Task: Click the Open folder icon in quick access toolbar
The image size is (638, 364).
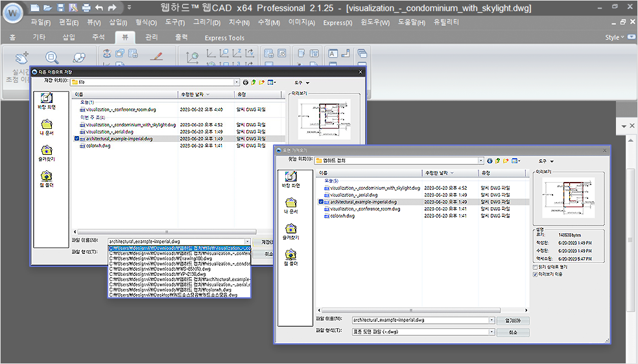Action: 47,8
